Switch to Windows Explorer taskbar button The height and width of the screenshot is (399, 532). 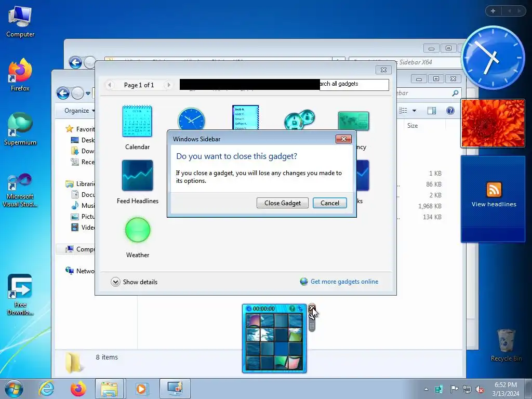[x=109, y=389]
